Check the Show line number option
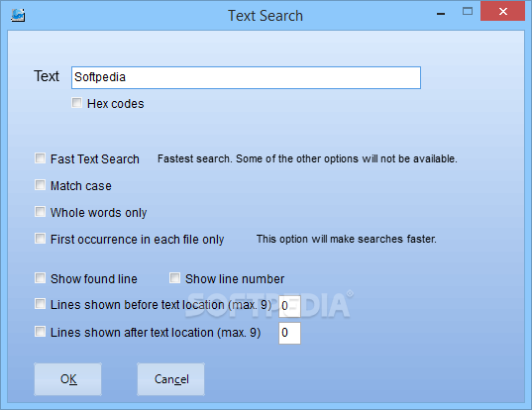Viewport: 532px width, 410px height. point(174,278)
